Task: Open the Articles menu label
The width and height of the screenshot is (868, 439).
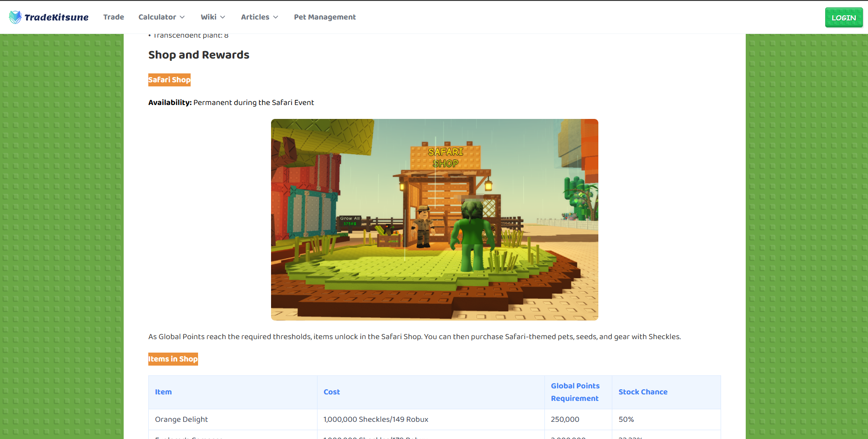Action: tap(255, 17)
